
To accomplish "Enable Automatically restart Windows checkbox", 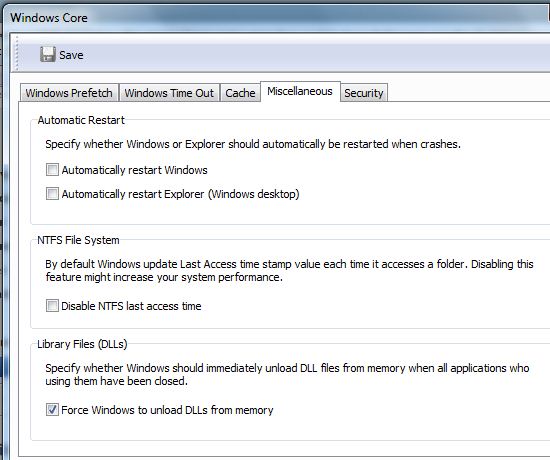I will pyautogui.click(x=52, y=170).
